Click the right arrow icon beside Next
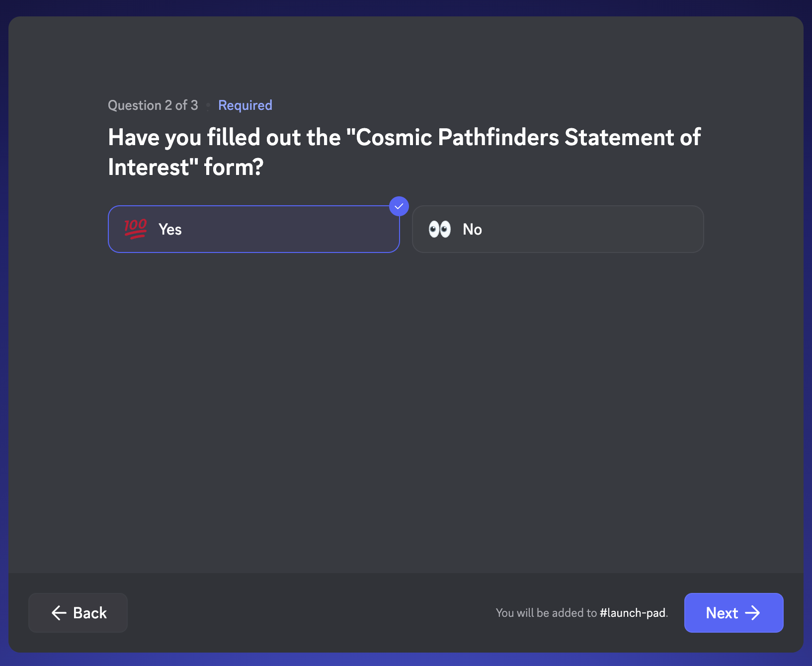The width and height of the screenshot is (812, 666). click(x=753, y=613)
